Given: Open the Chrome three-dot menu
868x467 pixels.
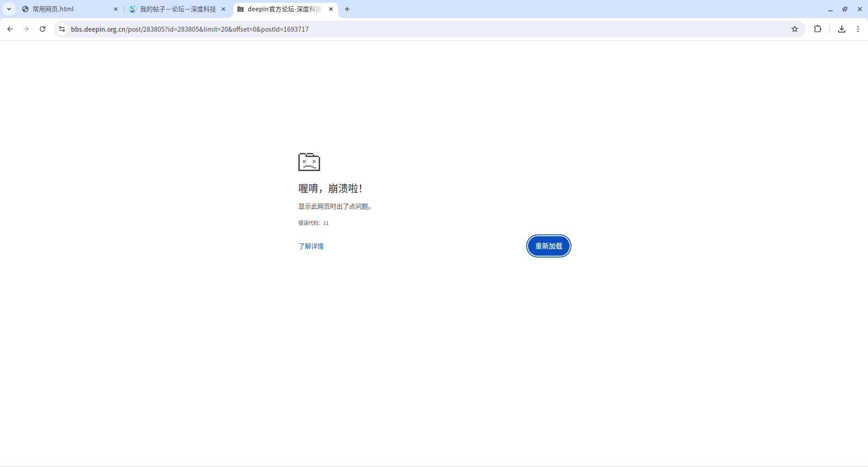Looking at the screenshot, I should click(859, 29).
